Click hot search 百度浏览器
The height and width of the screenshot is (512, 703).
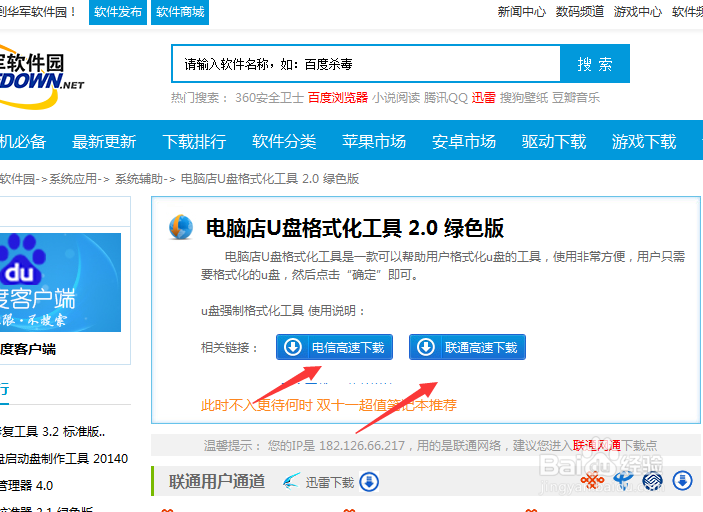point(338,98)
